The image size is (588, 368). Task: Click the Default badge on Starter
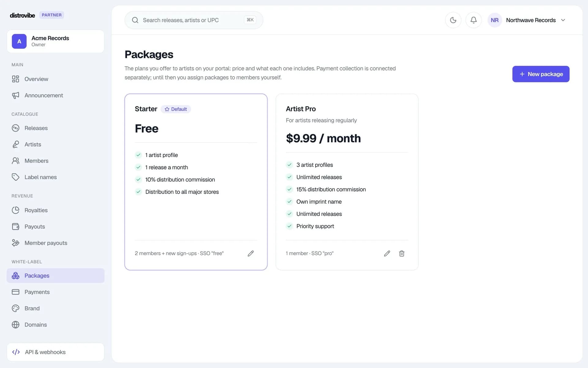point(176,109)
